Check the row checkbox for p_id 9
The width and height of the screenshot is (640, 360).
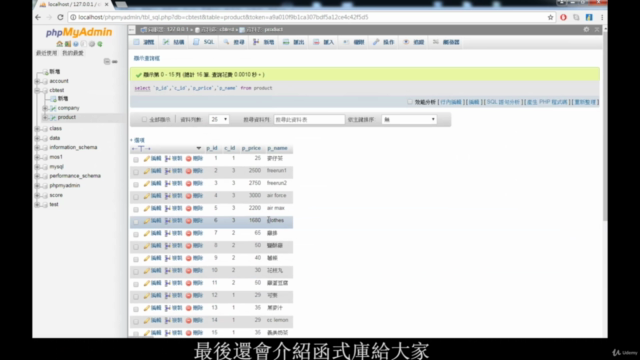(x=136, y=259)
